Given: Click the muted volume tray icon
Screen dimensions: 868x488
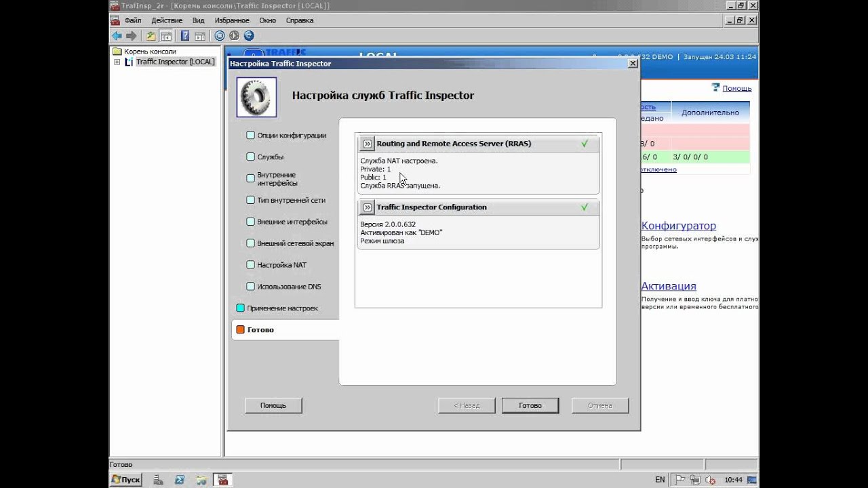Looking at the screenshot, I should click(x=711, y=480).
